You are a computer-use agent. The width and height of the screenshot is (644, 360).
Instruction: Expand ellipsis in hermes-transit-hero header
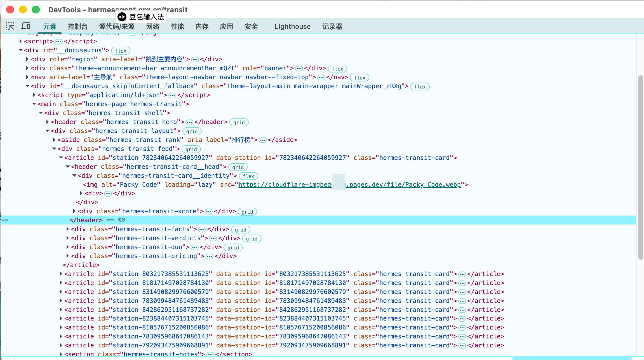[x=189, y=122]
